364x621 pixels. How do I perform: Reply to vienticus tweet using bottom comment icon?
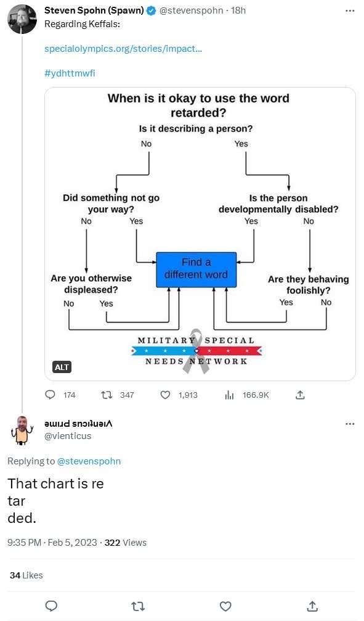52,606
